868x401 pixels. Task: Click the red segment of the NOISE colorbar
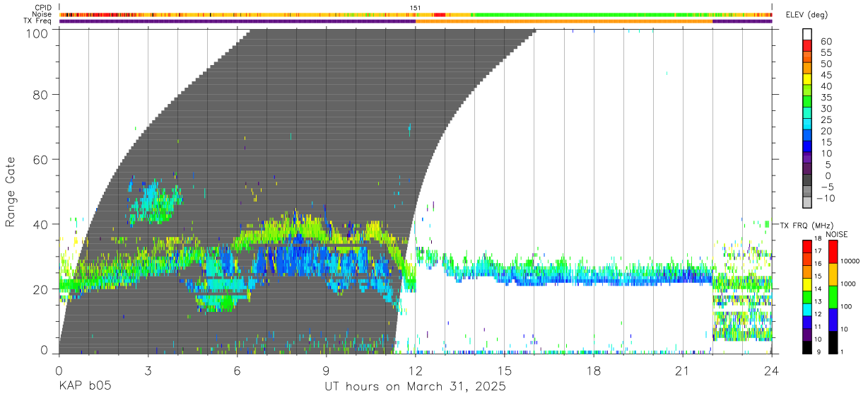[x=833, y=252]
